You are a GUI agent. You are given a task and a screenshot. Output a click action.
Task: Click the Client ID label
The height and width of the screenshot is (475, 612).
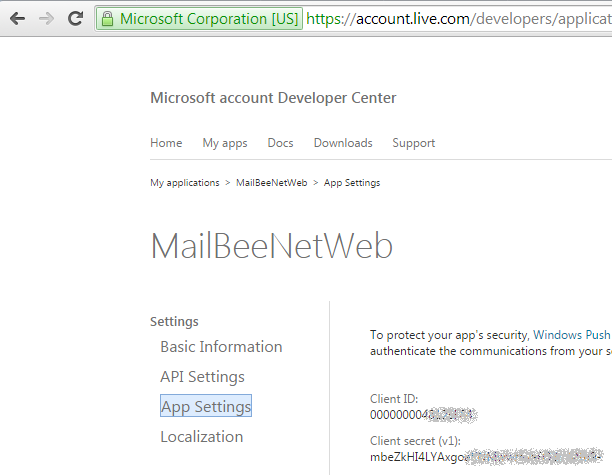click(x=394, y=399)
